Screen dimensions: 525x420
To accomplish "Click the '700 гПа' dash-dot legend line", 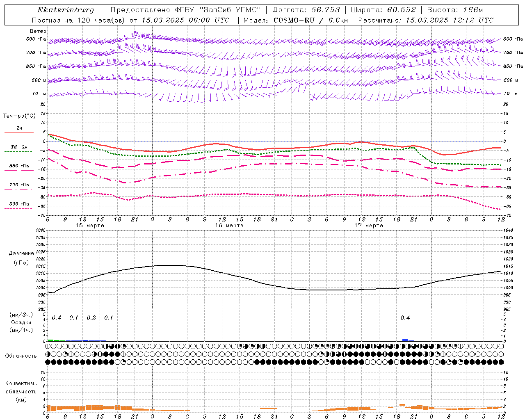I will click(x=18, y=189).
